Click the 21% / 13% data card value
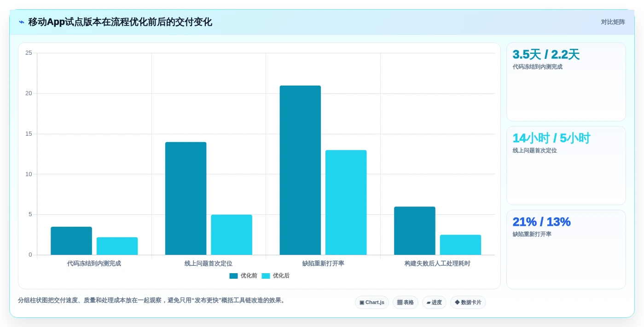 541,222
